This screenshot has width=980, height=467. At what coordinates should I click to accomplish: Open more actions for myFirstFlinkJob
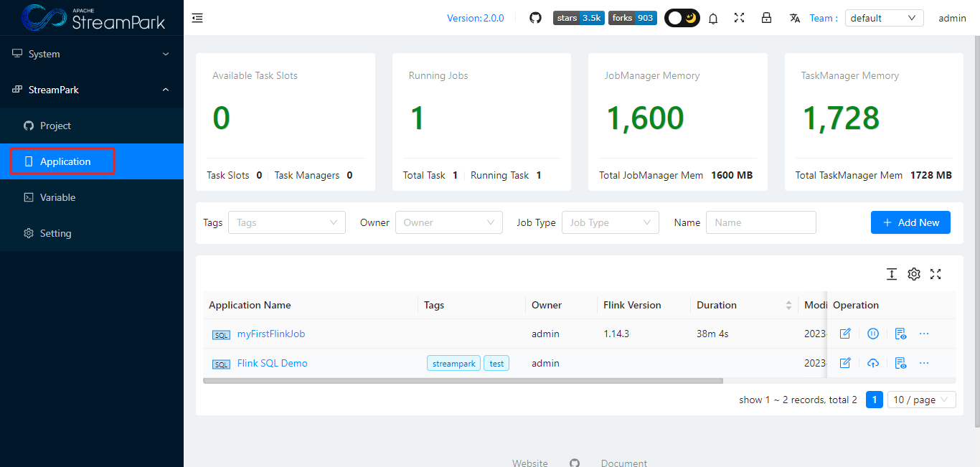point(924,334)
